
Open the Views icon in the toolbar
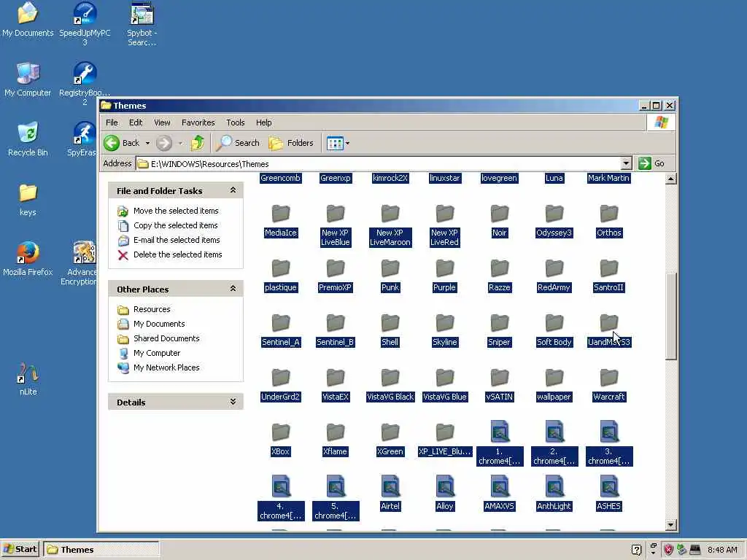point(335,143)
